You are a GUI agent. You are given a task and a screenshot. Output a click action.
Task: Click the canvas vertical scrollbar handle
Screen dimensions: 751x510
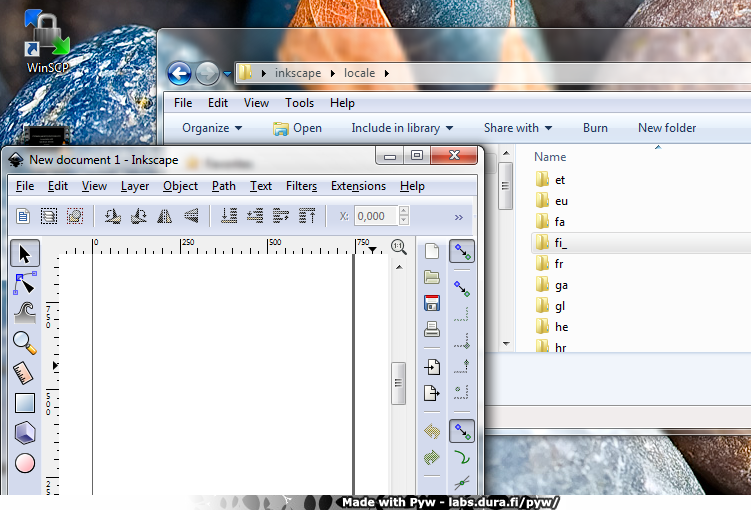[398, 381]
